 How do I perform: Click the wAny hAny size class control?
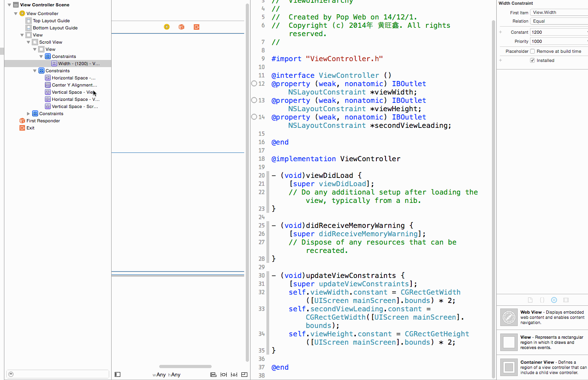(166, 374)
